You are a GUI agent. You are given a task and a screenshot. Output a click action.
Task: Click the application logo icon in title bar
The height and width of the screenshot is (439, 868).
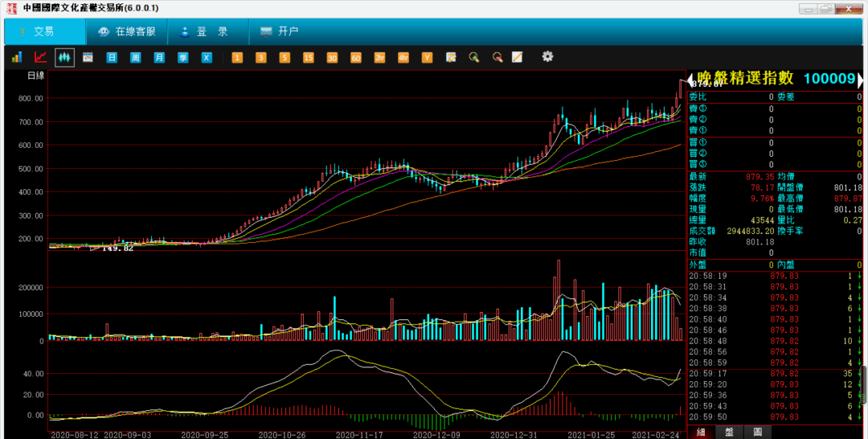click(11, 9)
